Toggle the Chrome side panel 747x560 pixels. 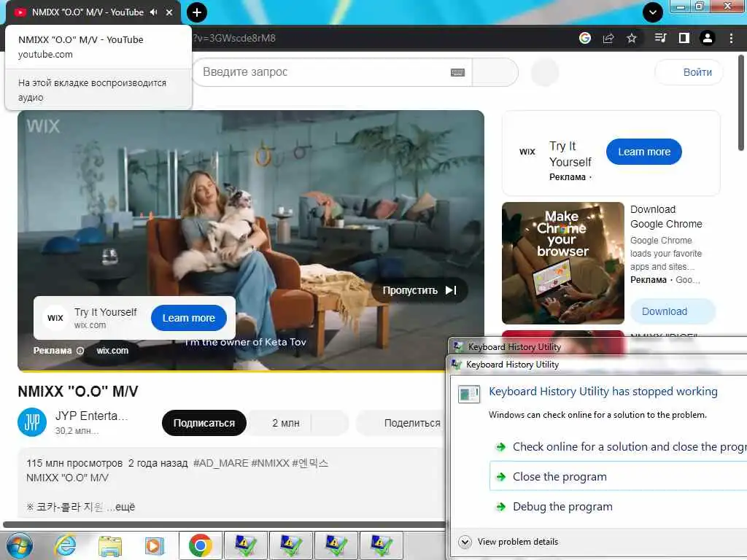684,38
